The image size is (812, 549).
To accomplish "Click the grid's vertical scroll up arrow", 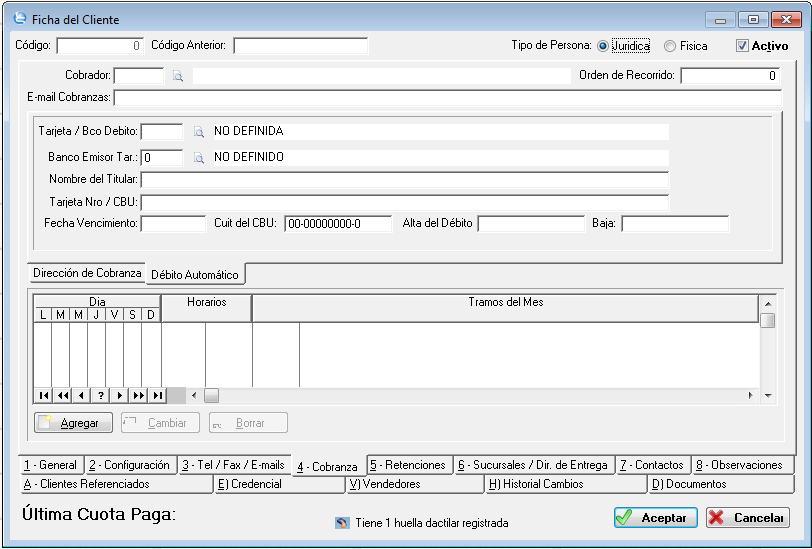I will [767, 304].
